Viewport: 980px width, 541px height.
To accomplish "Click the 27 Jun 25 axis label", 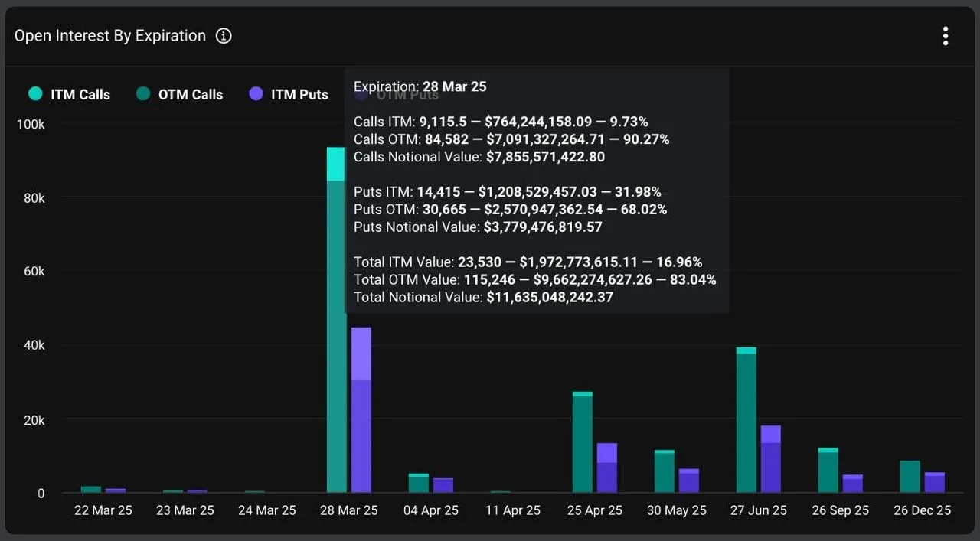I will [759, 510].
